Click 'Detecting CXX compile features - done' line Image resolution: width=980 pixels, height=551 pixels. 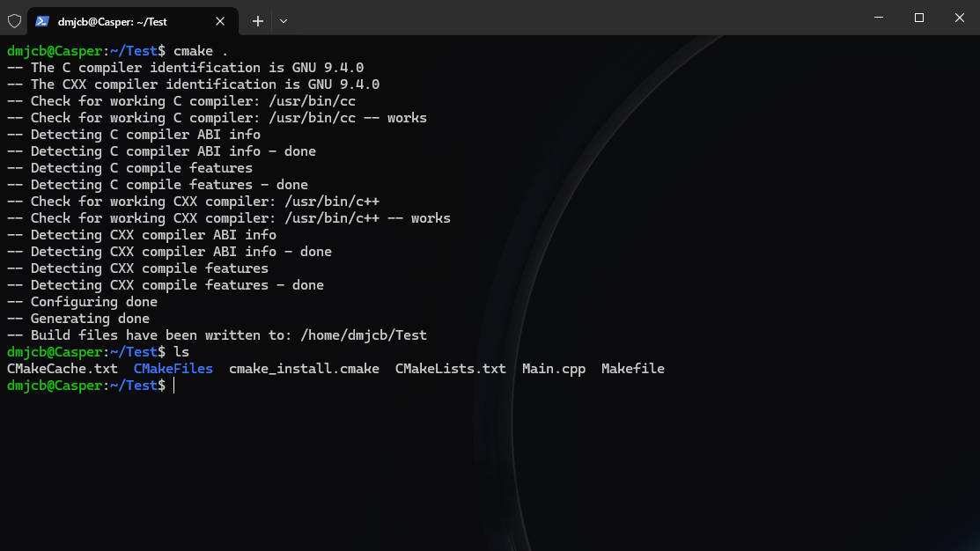165,285
